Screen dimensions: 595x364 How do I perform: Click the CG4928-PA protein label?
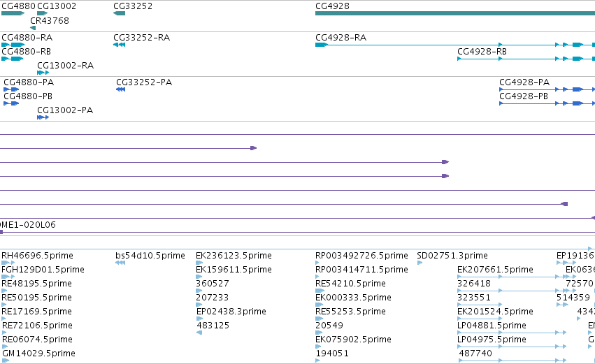click(524, 82)
